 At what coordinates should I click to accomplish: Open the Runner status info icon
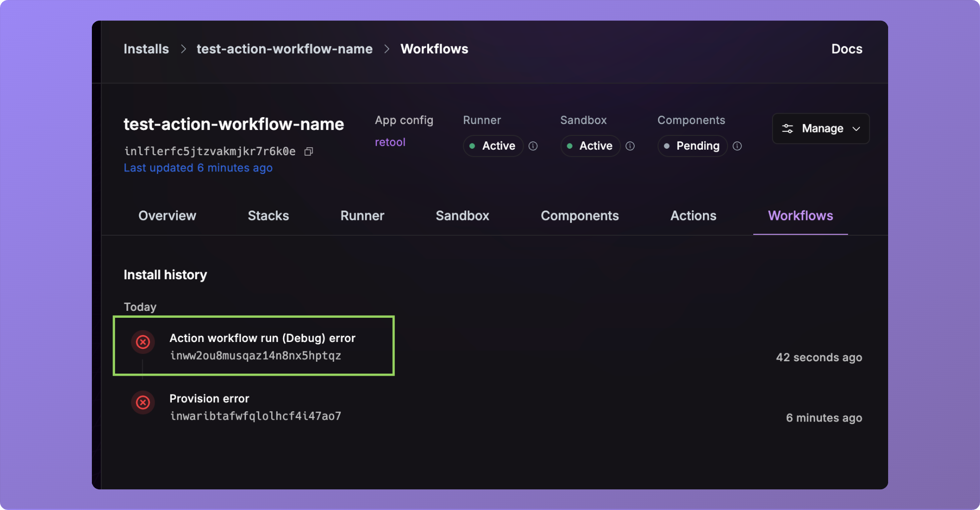pyautogui.click(x=533, y=146)
